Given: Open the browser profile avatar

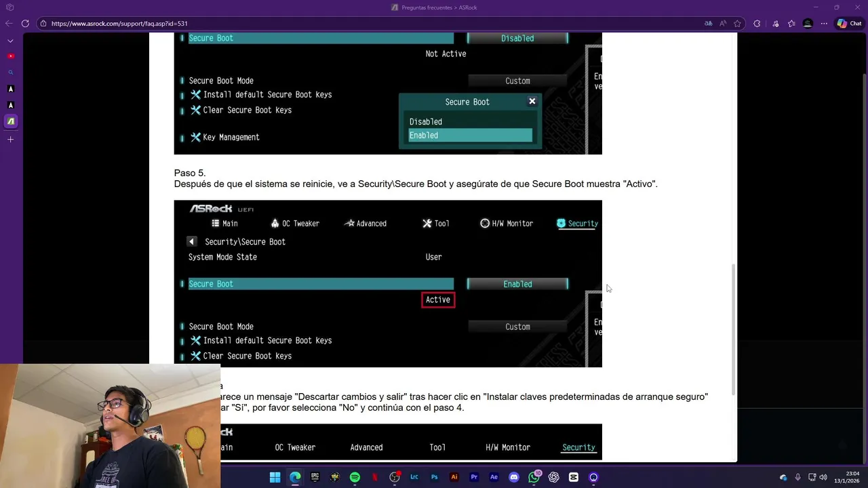Looking at the screenshot, I should click(808, 23).
